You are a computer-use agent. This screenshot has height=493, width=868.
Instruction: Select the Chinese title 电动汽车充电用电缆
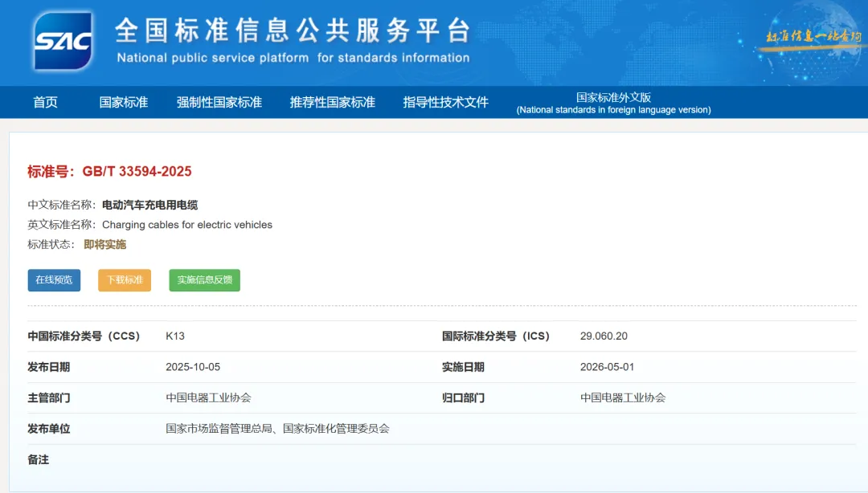click(150, 205)
